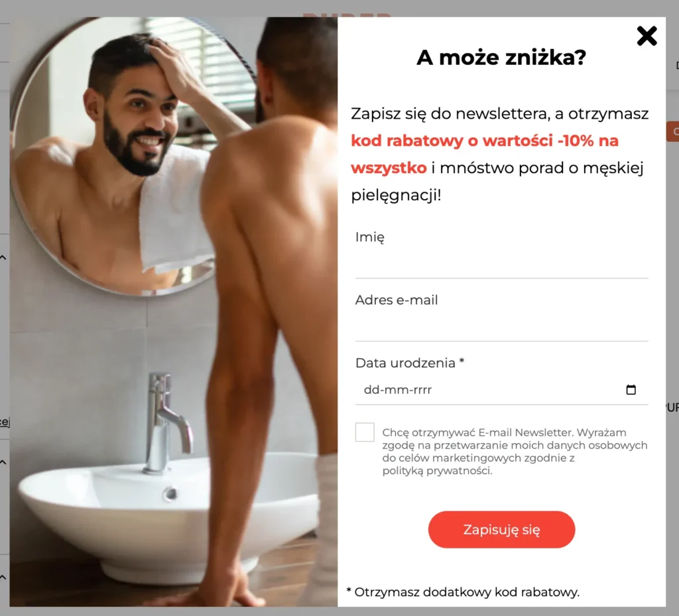Collapse the lowest chevron on the left sidebar
The image size is (679, 616).
pos(3,577)
